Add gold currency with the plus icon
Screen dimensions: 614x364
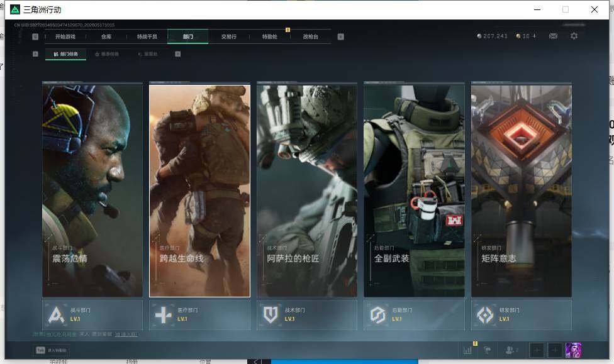534,36
